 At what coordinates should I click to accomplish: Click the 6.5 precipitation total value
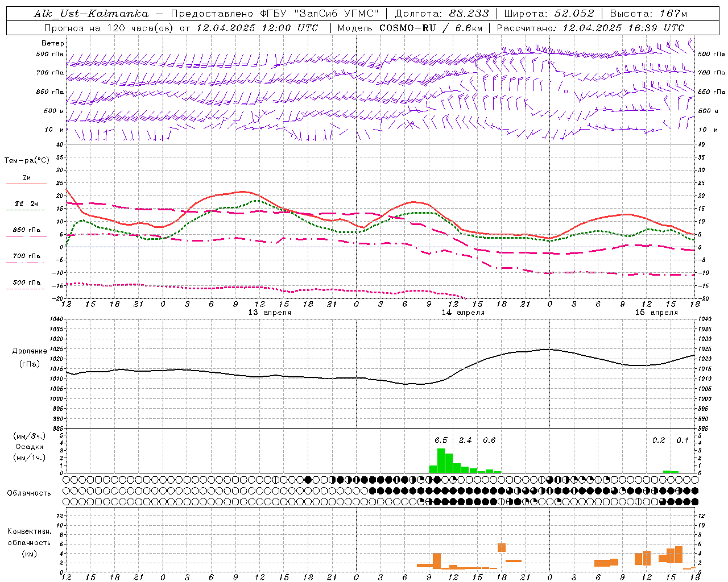pos(441,440)
